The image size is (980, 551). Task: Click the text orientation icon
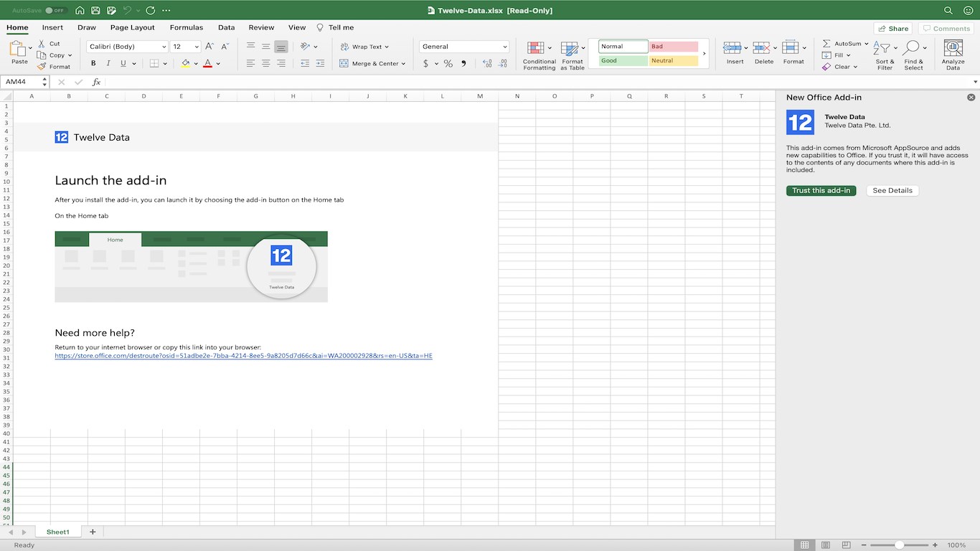[x=306, y=47]
